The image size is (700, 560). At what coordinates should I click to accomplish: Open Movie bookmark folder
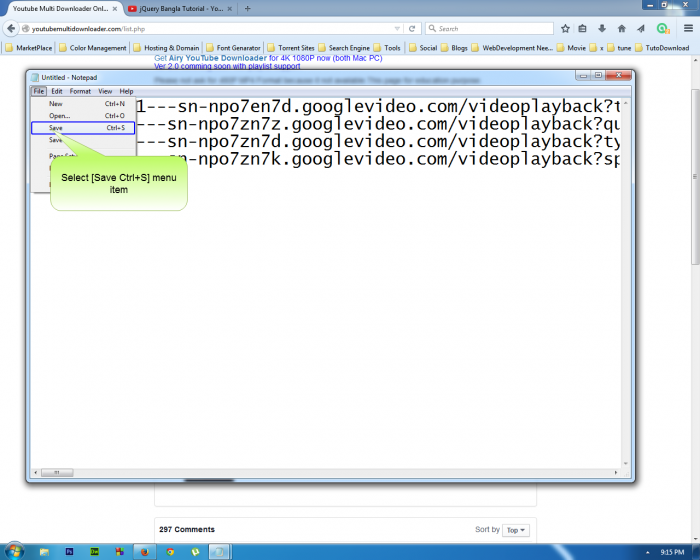click(571, 48)
